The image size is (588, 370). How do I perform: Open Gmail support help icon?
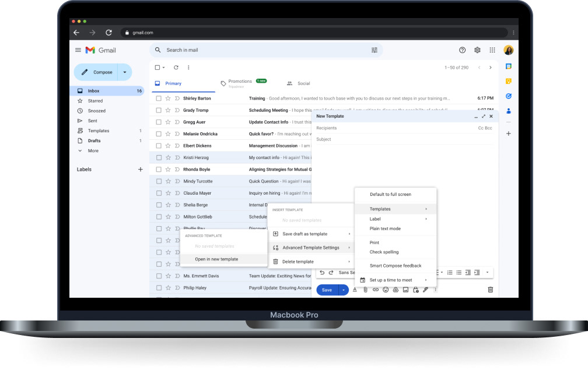[463, 50]
